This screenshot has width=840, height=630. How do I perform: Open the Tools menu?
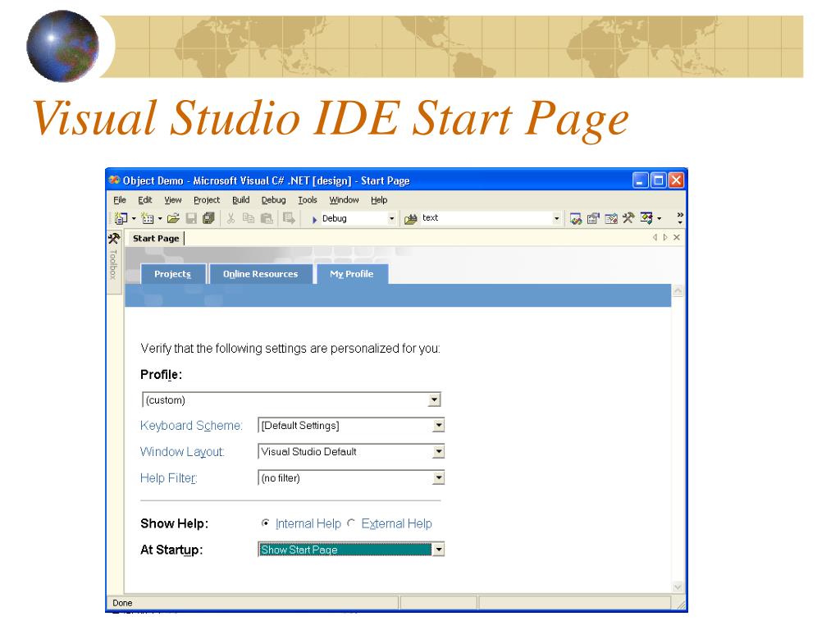coord(308,200)
